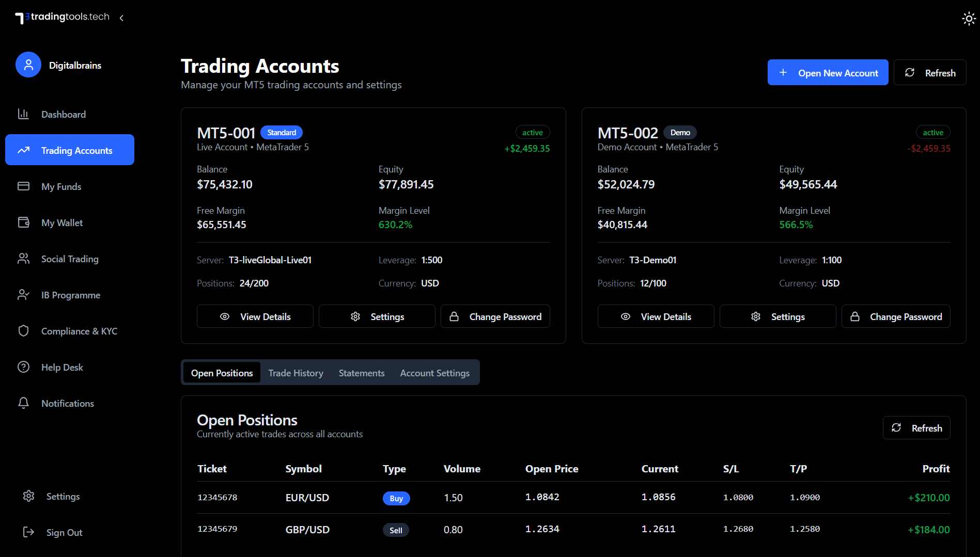Switch to the Trade History tab
980x557 pixels.
tap(295, 372)
